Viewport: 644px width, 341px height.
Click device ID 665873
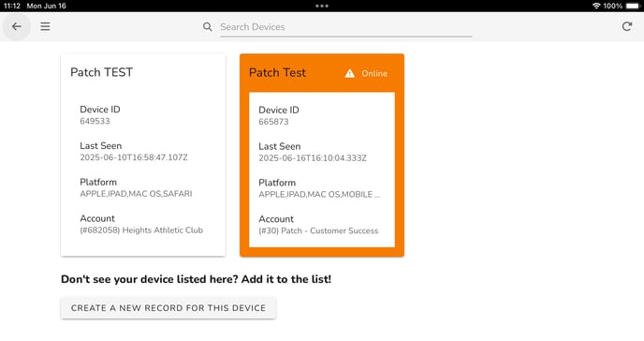click(x=273, y=122)
